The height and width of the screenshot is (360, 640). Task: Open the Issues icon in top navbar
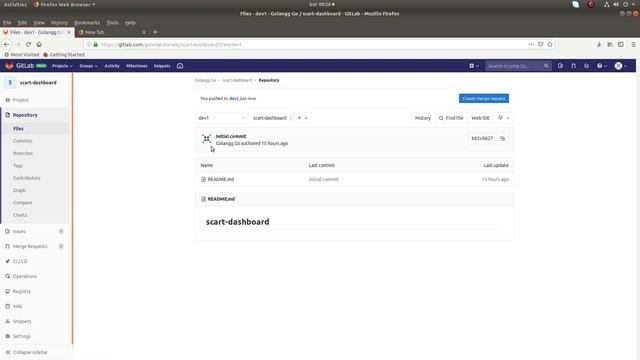(560, 66)
